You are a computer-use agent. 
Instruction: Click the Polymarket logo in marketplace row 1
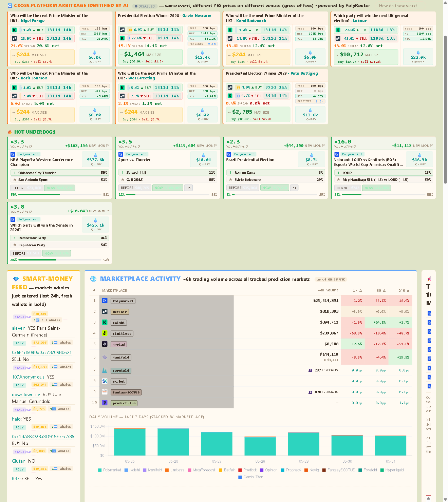(x=105, y=301)
